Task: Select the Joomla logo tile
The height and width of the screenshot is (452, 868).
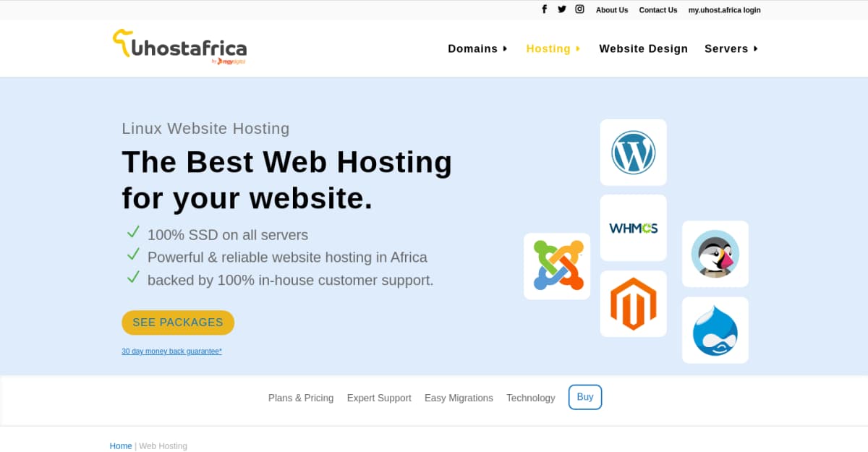Action: point(557,266)
